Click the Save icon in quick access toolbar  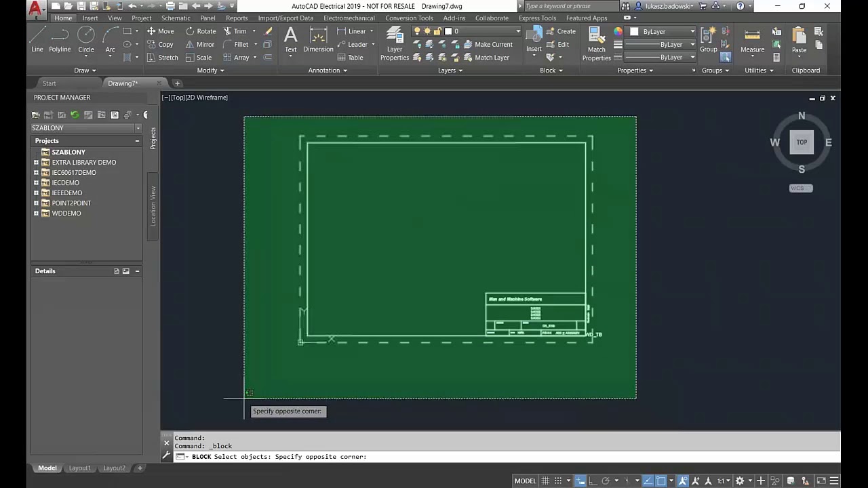pos(80,6)
